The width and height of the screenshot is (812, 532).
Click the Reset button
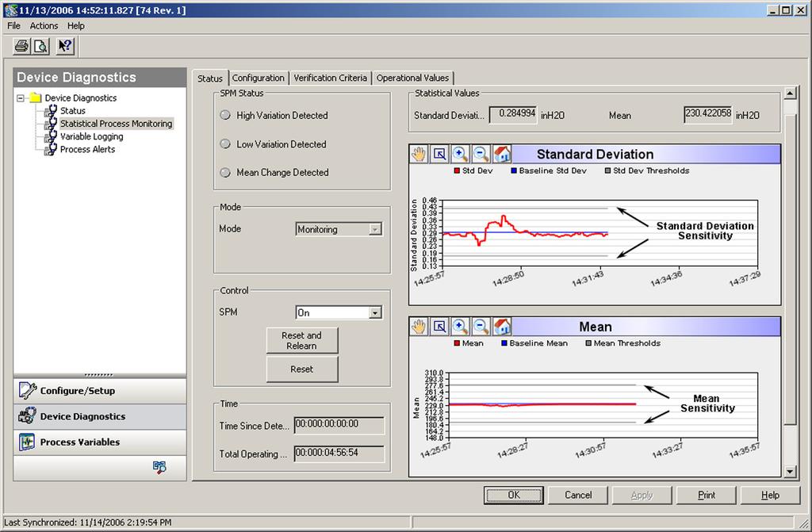pos(302,369)
